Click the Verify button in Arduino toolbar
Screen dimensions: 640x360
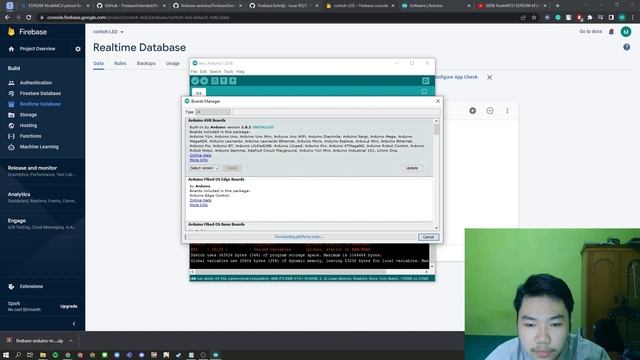195,81
